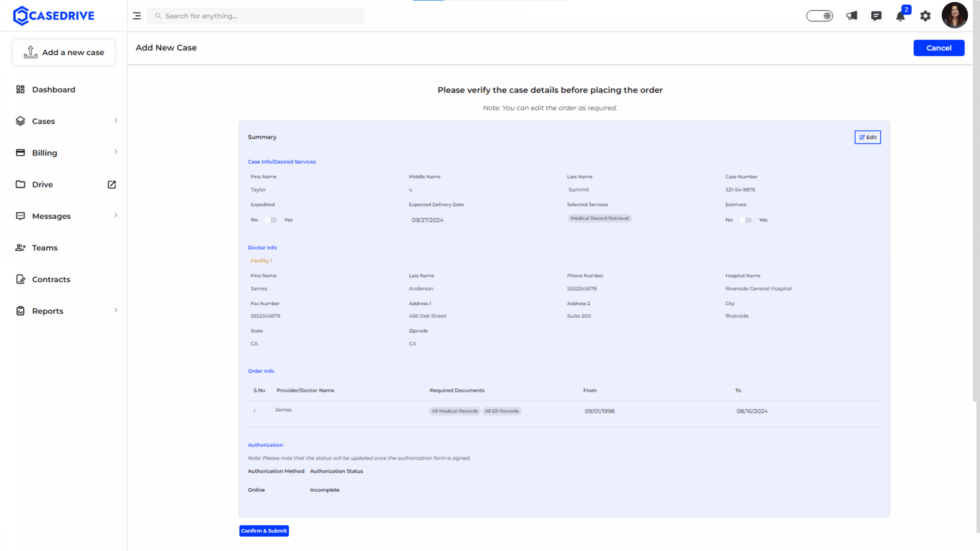Viewport: 980px width, 551px height.
Task: Click the Suite 200 address value
Action: 578,316
